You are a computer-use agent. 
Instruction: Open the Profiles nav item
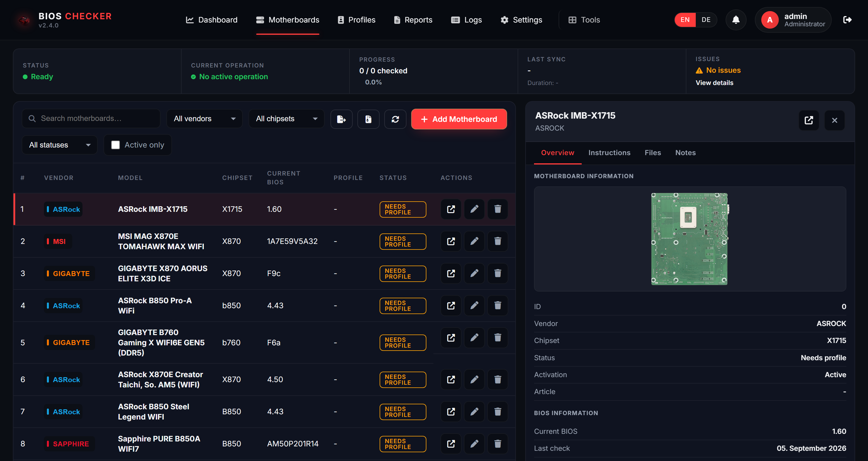(x=356, y=20)
